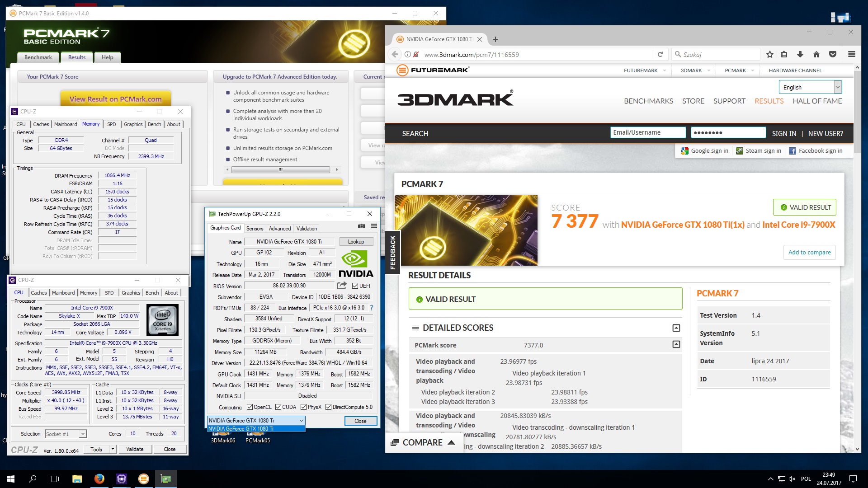Screen dimensions: 868x488
Task: Switch to Firefox in the taskbar
Action: pyautogui.click(x=99, y=479)
